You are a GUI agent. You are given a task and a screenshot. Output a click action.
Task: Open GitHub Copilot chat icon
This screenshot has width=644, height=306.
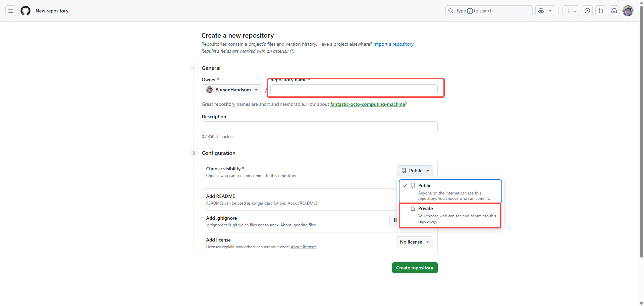[x=541, y=11]
